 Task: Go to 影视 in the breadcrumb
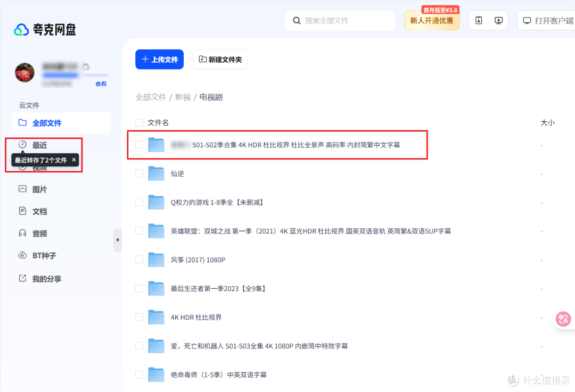coord(183,97)
